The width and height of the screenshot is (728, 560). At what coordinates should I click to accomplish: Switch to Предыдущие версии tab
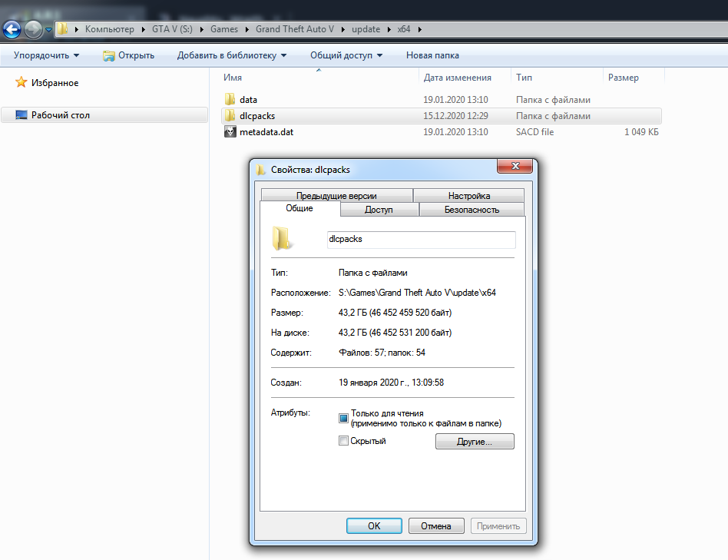pos(336,195)
